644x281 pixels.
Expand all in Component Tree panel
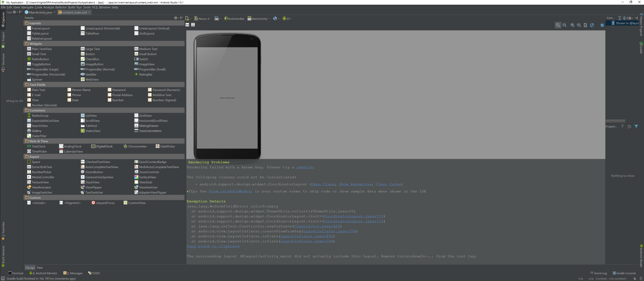620,18
